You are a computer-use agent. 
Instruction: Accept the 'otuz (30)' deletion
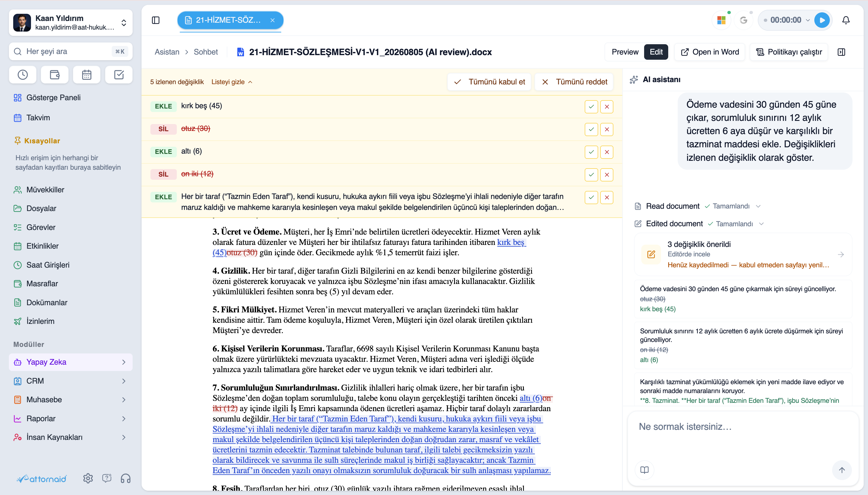(x=591, y=129)
